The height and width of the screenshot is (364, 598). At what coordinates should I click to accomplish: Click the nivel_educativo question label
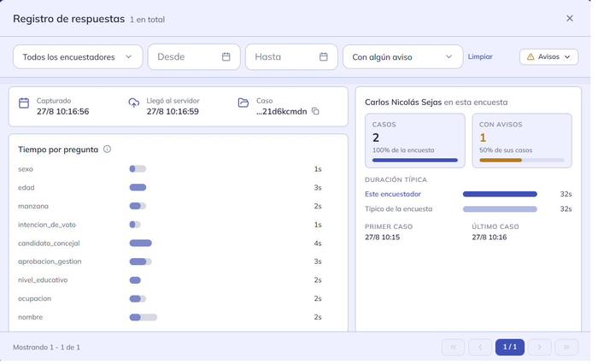(43, 279)
